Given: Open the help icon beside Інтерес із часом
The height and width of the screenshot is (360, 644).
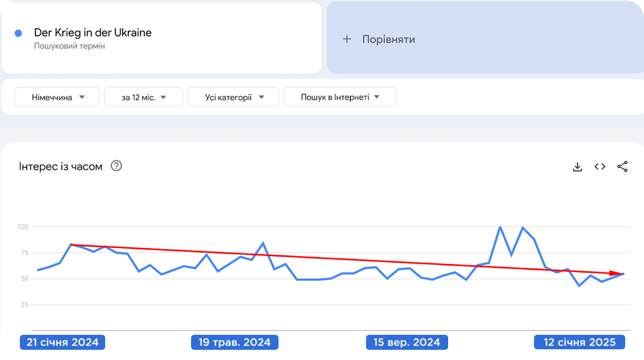Looking at the screenshot, I should 116,166.
